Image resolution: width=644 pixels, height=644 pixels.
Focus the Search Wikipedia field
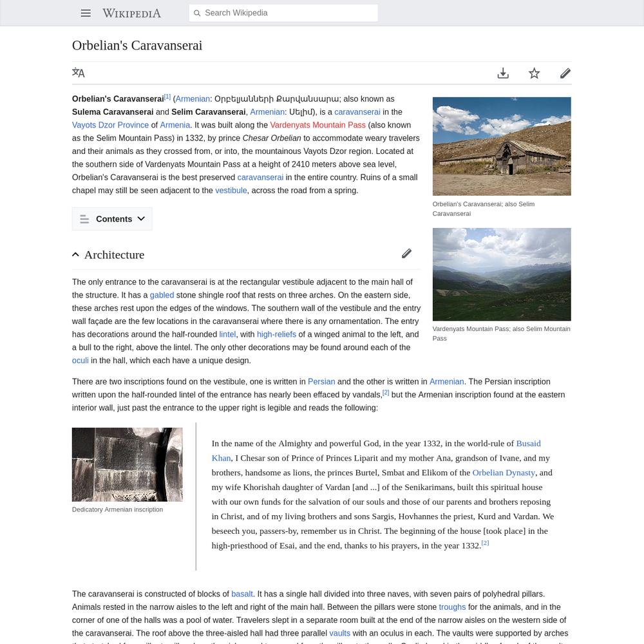283,13
